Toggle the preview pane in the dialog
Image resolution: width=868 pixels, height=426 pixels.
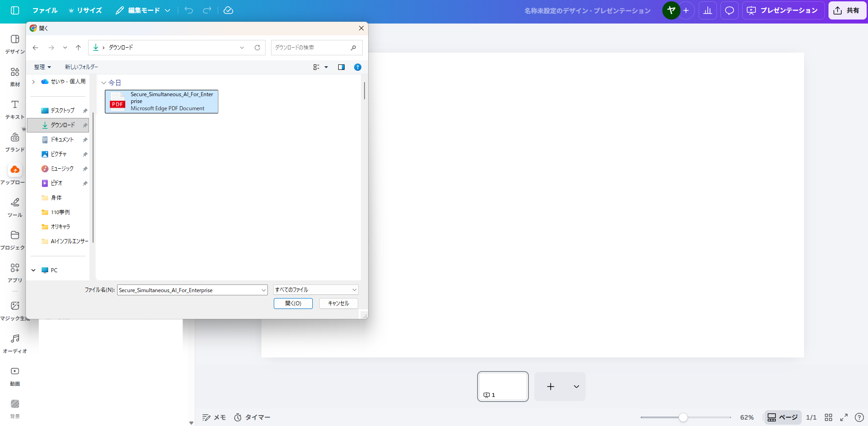(x=341, y=67)
